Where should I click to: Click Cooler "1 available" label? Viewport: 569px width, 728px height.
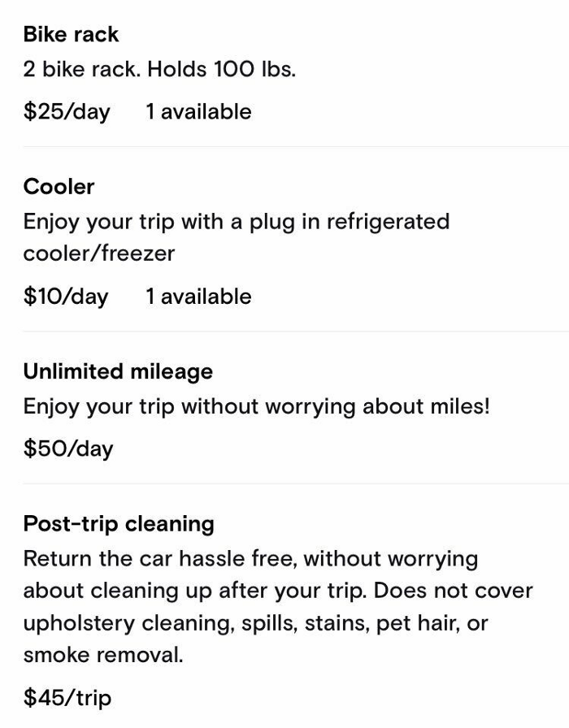point(198,297)
